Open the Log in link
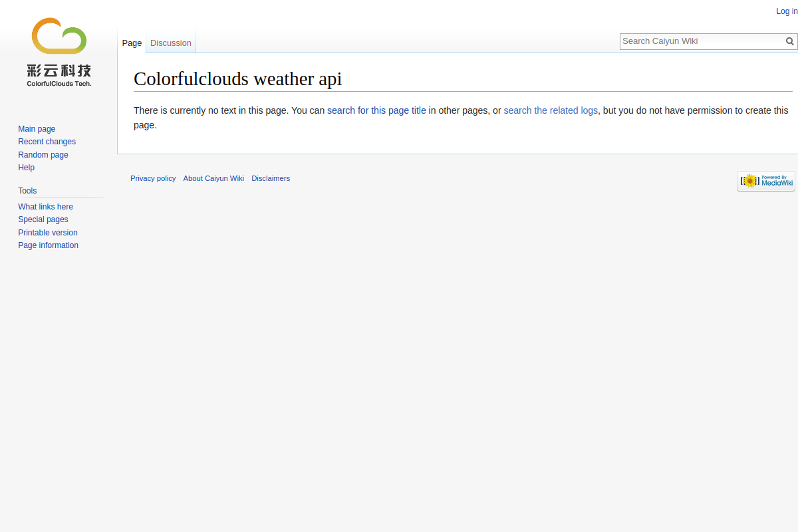798x532 pixels. 787,11
